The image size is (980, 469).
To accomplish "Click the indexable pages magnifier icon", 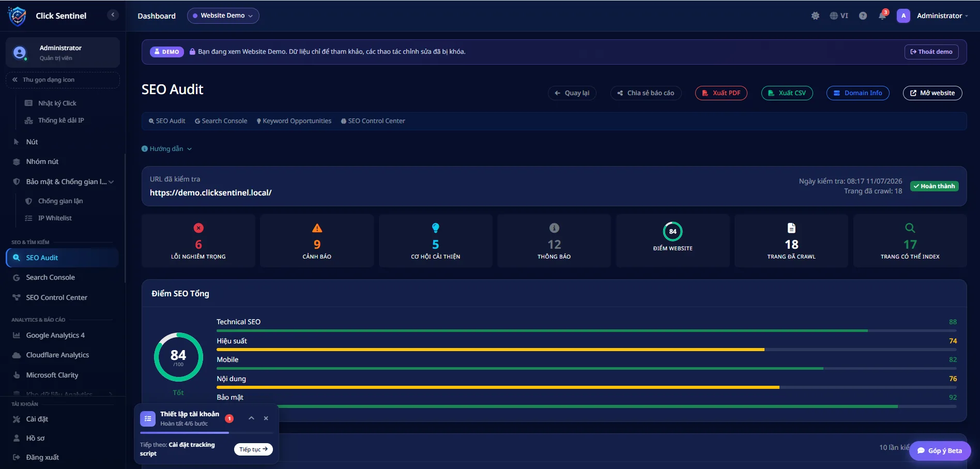I will pyautogui.click(x=910, y=228).
